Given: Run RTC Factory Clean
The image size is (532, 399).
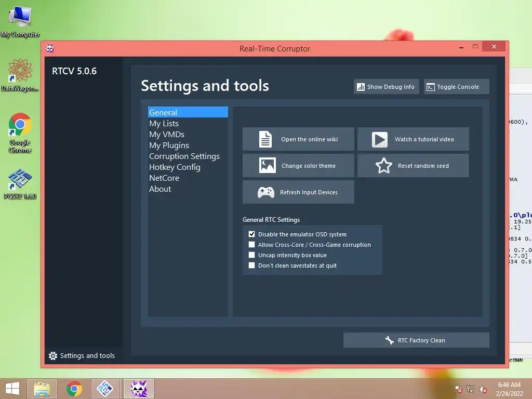Looking at the screenshot, I should pos(416,340).
